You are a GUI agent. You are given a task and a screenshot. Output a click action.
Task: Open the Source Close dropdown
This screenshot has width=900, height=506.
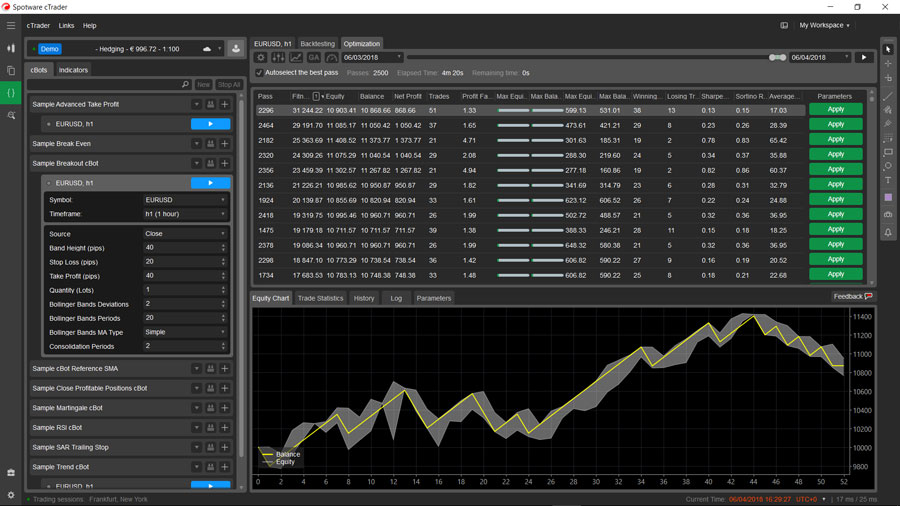point(185,233)
